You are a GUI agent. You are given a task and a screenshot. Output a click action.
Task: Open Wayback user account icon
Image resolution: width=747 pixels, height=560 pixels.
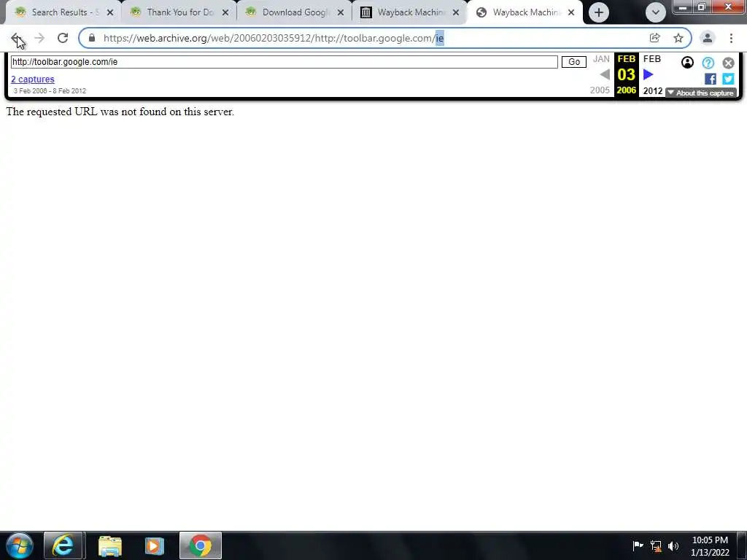click(x=687, y=63)
